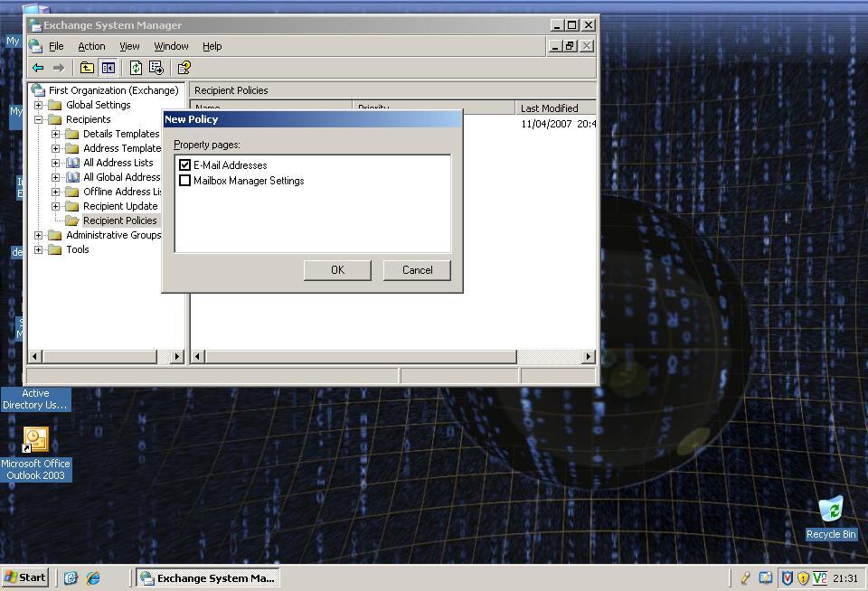Click the console tree scrollbar left arrow
Image resolution: width=868 pixels, height=591 pixels.
coord(35,356)
